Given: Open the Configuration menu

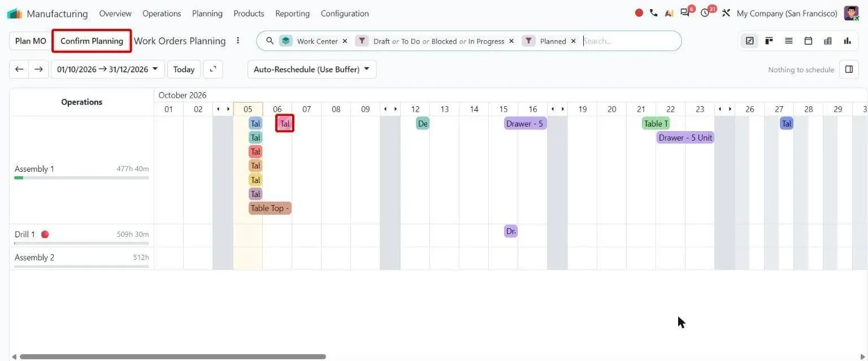Looking at the screenshot, I should click(x=345, y=13).
